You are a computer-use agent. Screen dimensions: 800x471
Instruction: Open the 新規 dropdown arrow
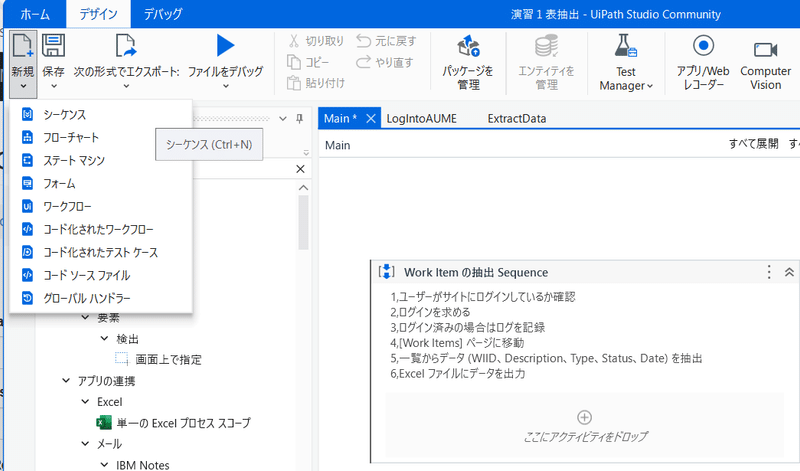point(23,86)
